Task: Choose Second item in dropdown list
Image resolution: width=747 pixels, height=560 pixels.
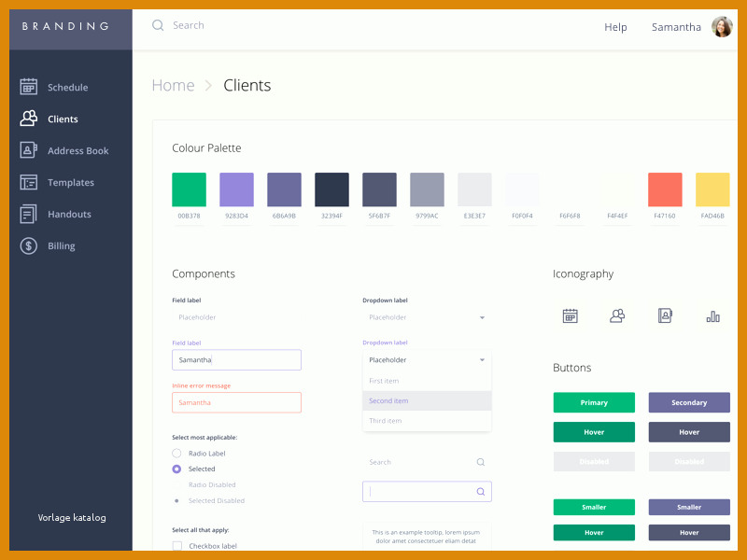Action: [427, 401]
